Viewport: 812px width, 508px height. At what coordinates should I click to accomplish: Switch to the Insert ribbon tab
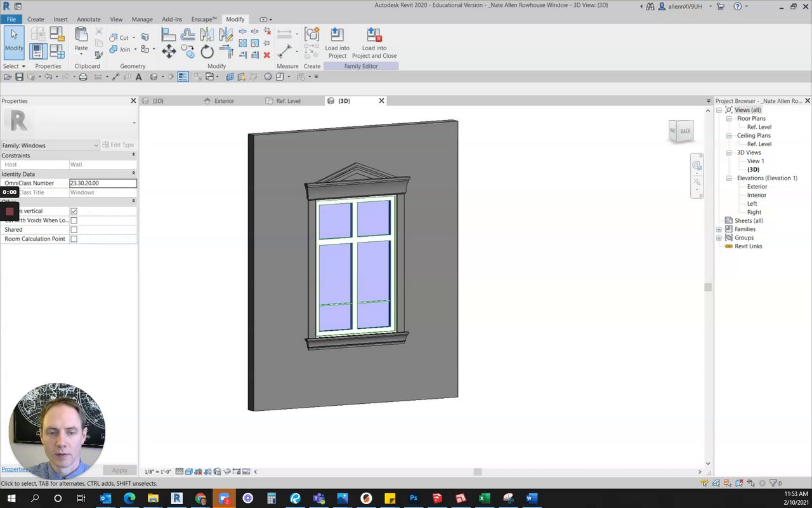(61, 20)
